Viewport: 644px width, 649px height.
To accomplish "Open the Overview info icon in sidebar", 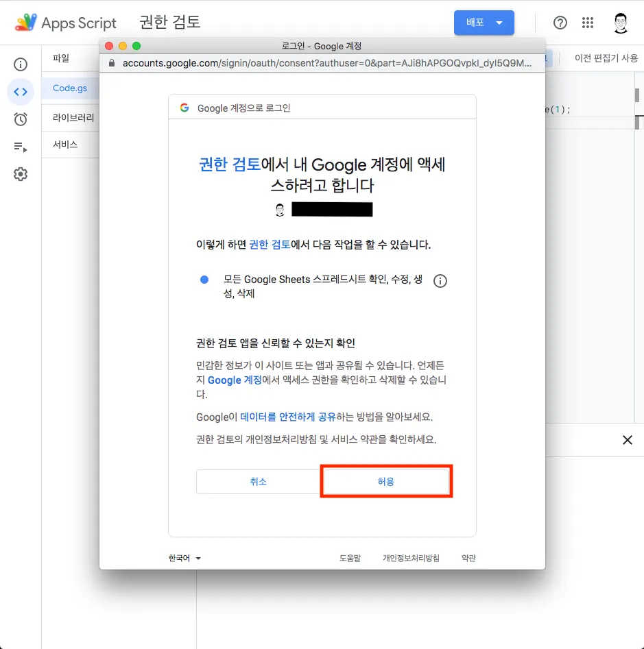I will click(x=21, y=64).
